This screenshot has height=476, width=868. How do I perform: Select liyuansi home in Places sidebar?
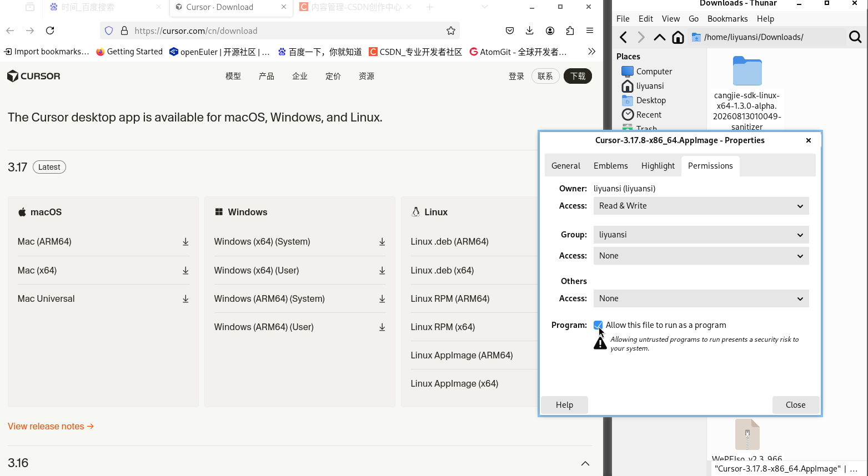(643, 86)
